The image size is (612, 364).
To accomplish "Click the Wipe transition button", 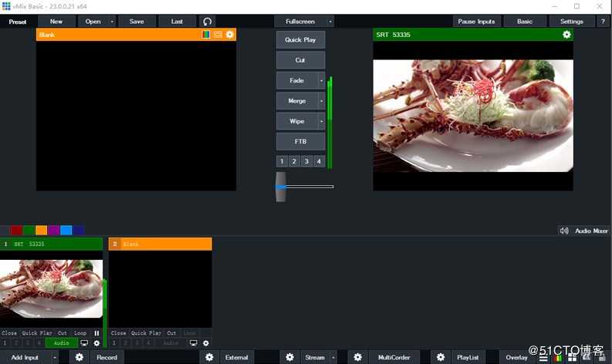I will click(296, 121).
